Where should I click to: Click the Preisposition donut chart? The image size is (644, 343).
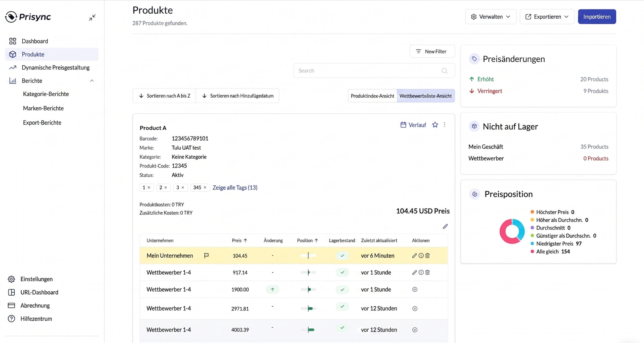(x=512, y=231)
